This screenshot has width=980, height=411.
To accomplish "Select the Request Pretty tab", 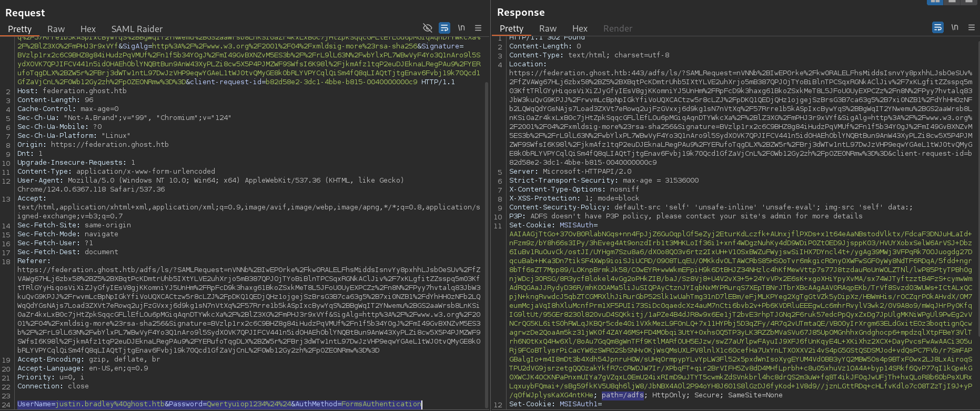I will 19,29.
